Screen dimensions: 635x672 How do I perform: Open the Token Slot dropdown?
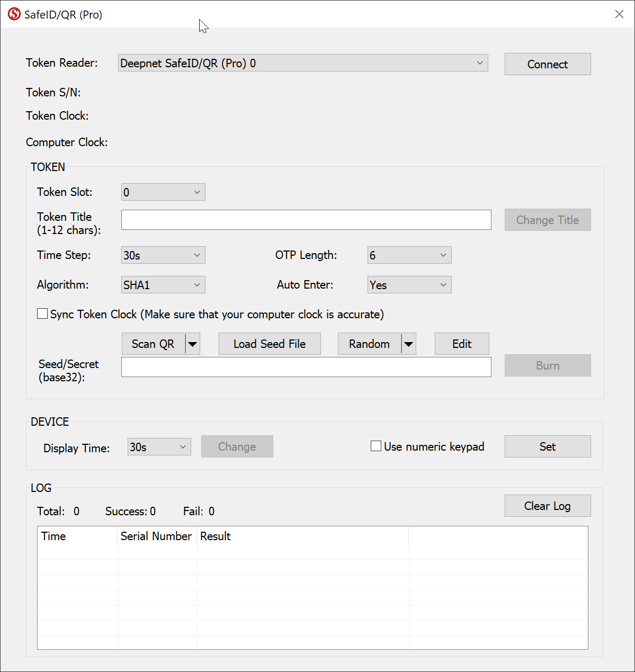(x=163, y=192)
